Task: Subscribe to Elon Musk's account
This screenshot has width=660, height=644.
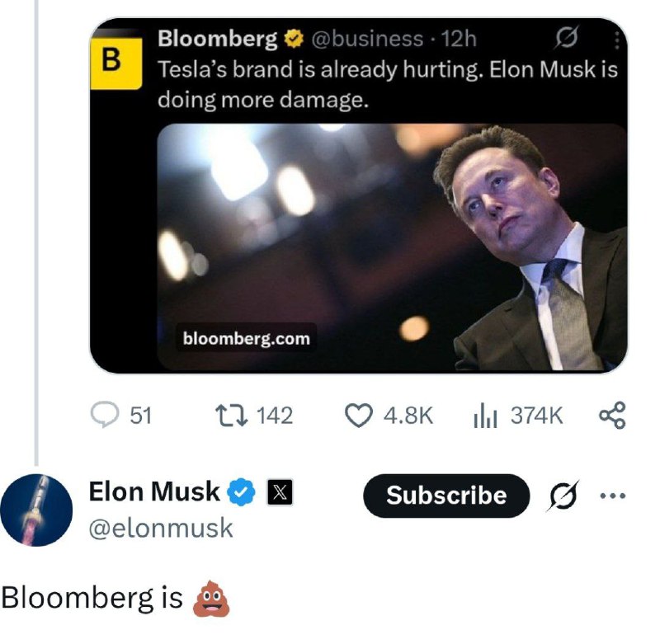Action: point(445,496)
